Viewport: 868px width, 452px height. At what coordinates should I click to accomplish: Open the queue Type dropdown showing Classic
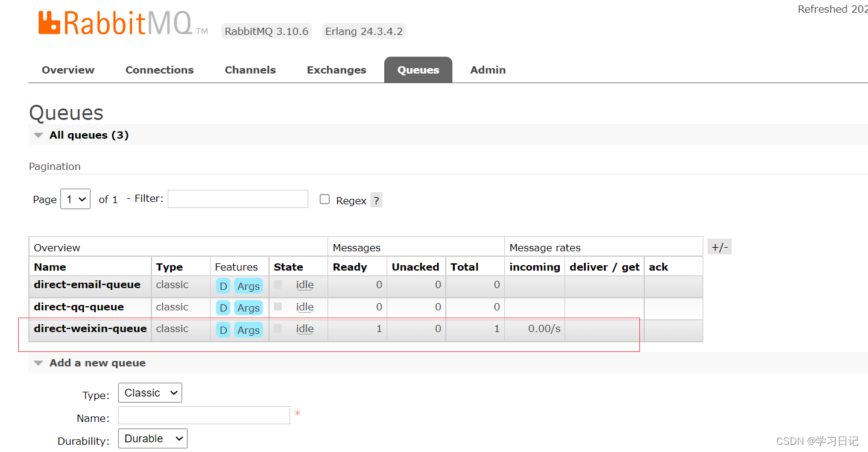pyautogui.click(x=150, y=393)
